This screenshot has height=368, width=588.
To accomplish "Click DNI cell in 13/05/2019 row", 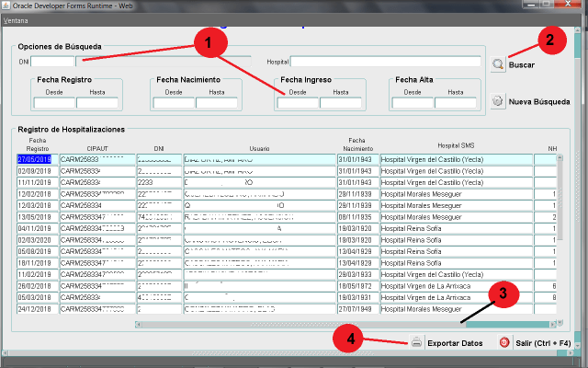I will point(159,217).
